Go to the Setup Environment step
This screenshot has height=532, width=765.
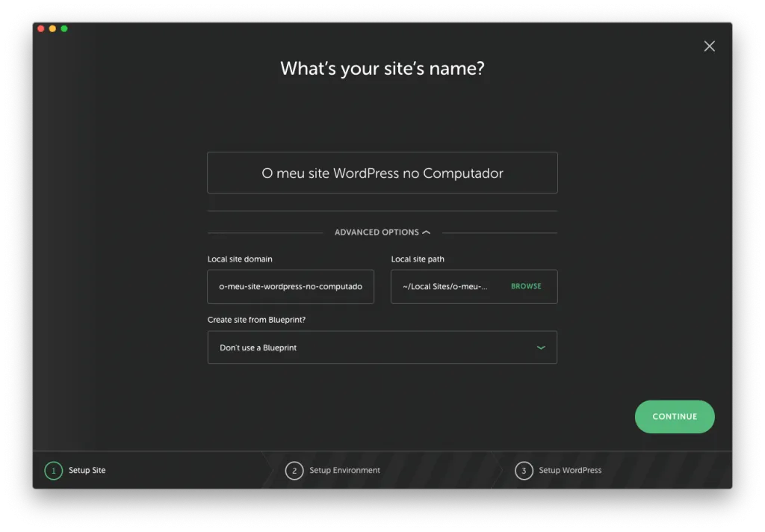[x=344, y=470]
